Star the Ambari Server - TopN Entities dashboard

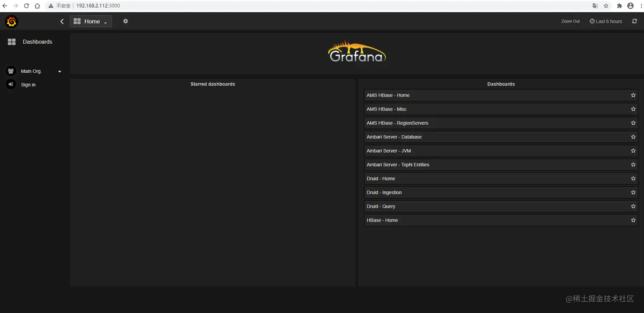pos(633,165)
